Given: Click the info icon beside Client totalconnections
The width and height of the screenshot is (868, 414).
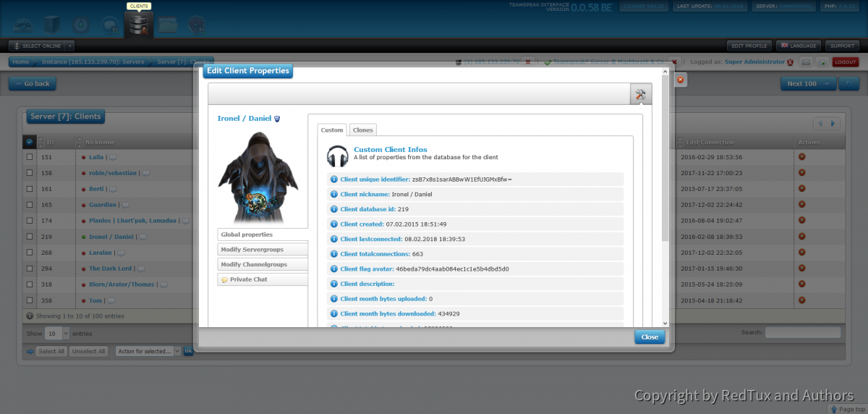Looking at the screenshot, I should click(x=334, y=254).
